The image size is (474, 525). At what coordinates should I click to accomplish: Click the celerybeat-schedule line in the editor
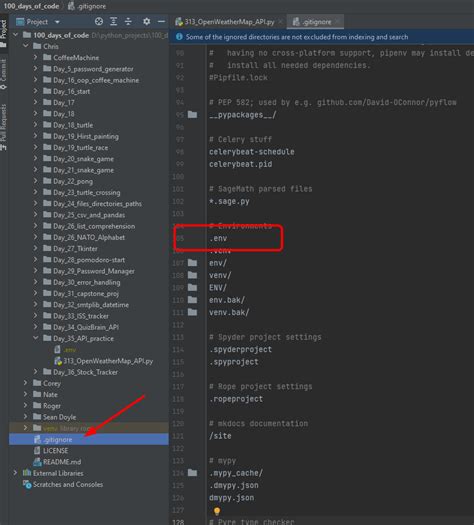(252, 152)
